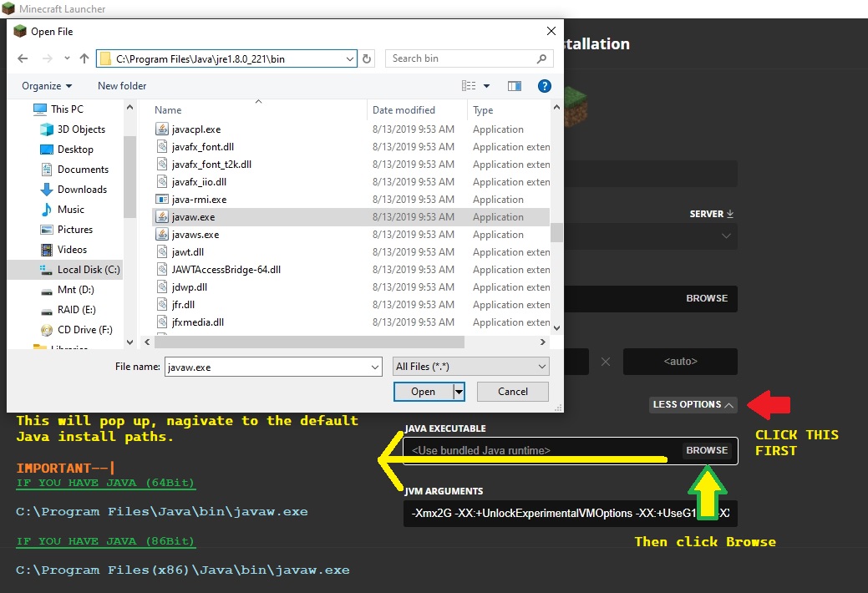Click Java executable BROWSE button
The height and width of the screenshot is (593, 868).
coord(707,451)
